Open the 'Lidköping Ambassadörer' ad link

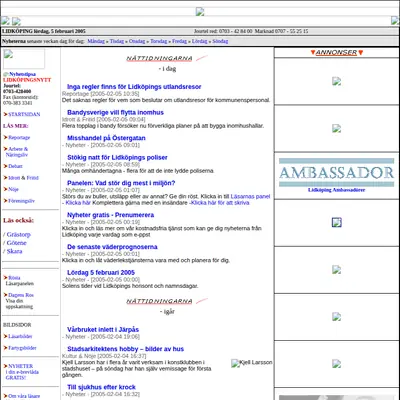(x=336, y=190)
